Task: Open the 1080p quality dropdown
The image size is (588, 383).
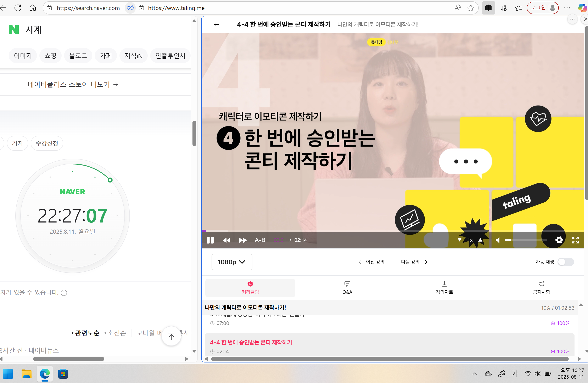Action: pyautogui.click(x=231, y=262)
